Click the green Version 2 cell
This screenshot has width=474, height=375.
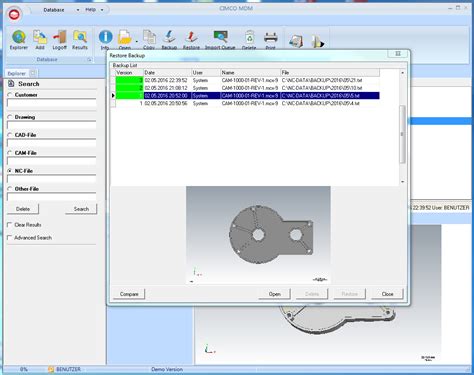point(129,88)
